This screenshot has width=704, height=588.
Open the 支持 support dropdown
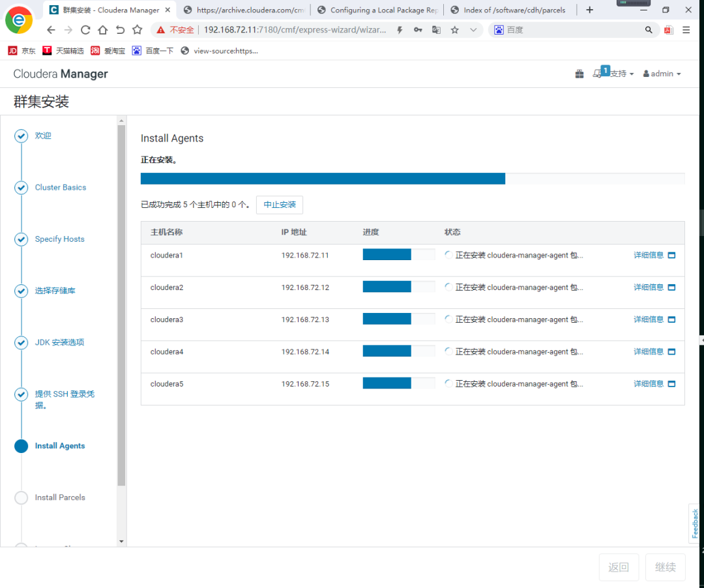(x=622, y=74)
